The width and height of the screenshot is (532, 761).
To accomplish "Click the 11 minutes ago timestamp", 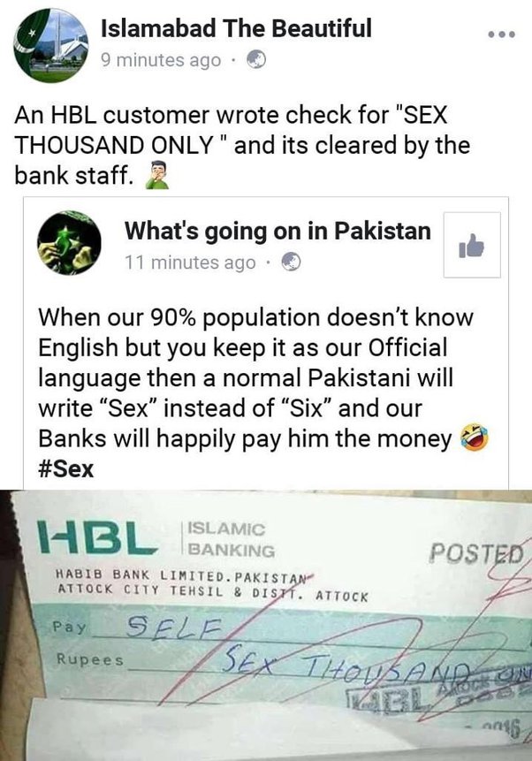I will (x=190, y=263).
